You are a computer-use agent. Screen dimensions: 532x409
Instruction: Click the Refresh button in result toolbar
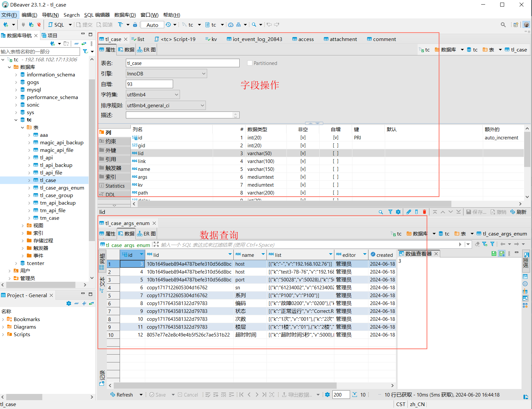pos(122,395)
